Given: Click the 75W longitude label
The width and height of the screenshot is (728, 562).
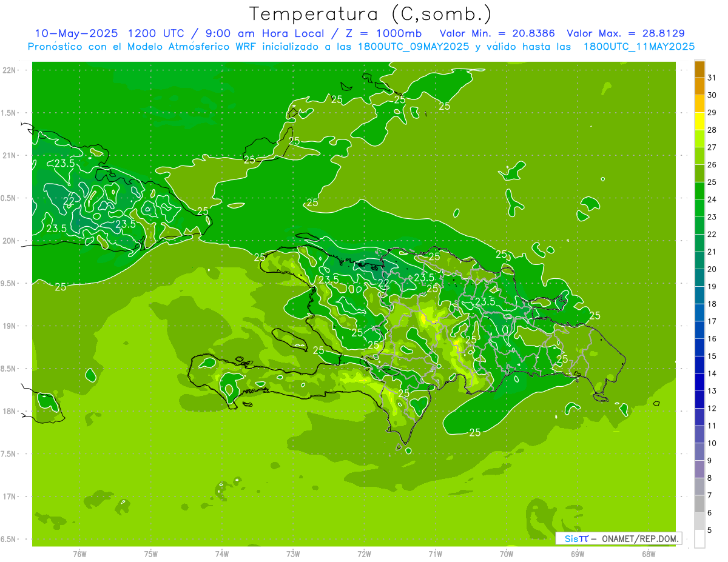Looking at the screenshot, I should point(151,554).
